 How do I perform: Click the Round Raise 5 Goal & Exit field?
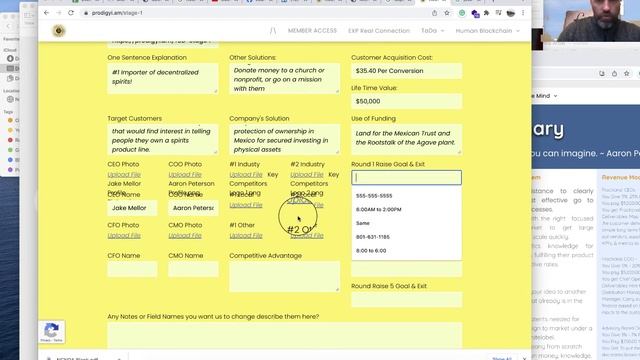407,300
